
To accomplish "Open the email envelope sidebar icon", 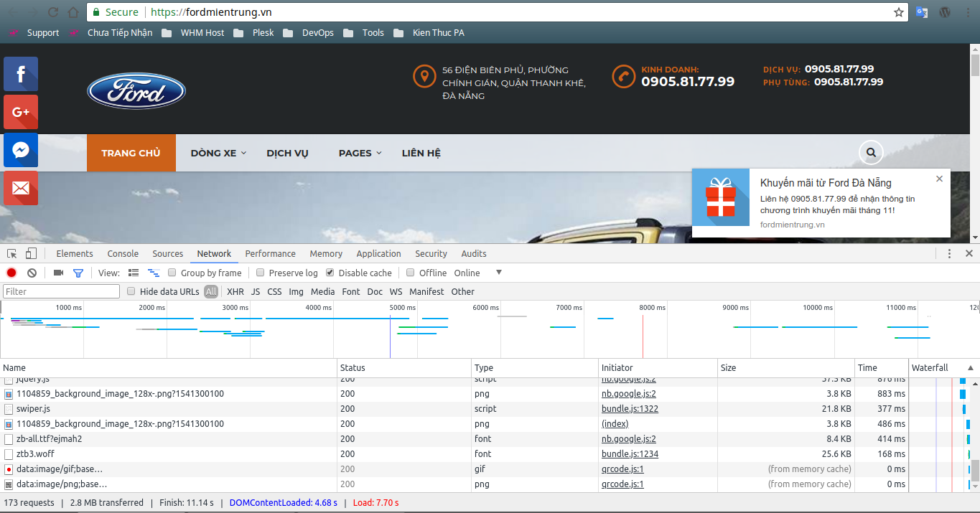I will point(21,188).
